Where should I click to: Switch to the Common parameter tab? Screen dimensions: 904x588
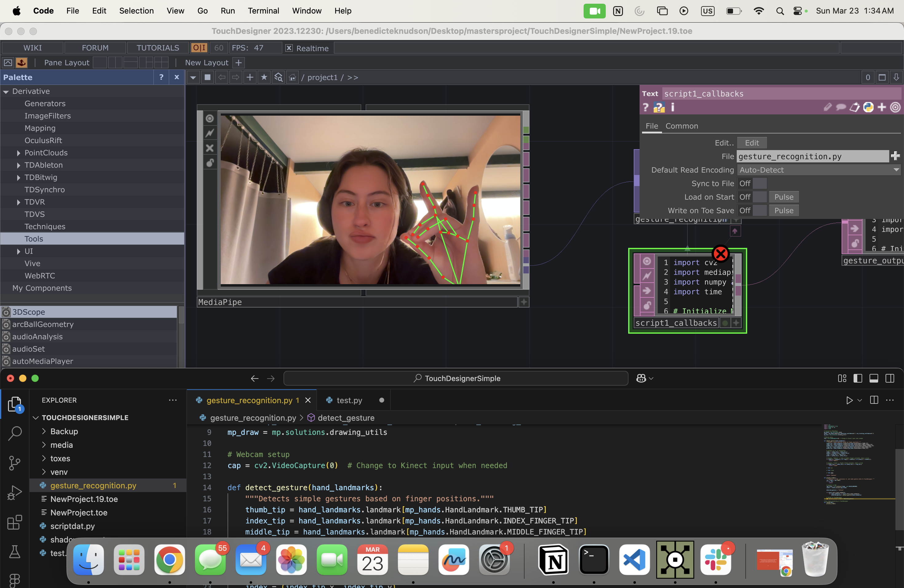681,126
